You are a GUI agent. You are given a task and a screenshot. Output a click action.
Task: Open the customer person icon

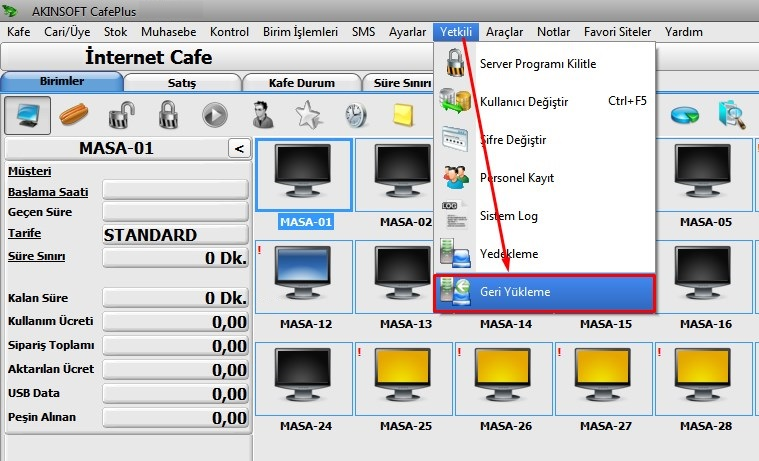pyautogui.click(x=262, y=115)
